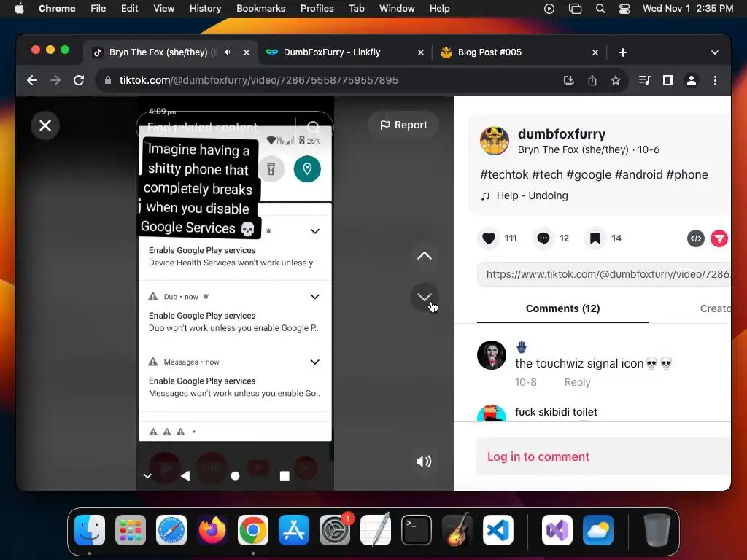Open media controls icon in toolbar

click(x=645, y=80)
